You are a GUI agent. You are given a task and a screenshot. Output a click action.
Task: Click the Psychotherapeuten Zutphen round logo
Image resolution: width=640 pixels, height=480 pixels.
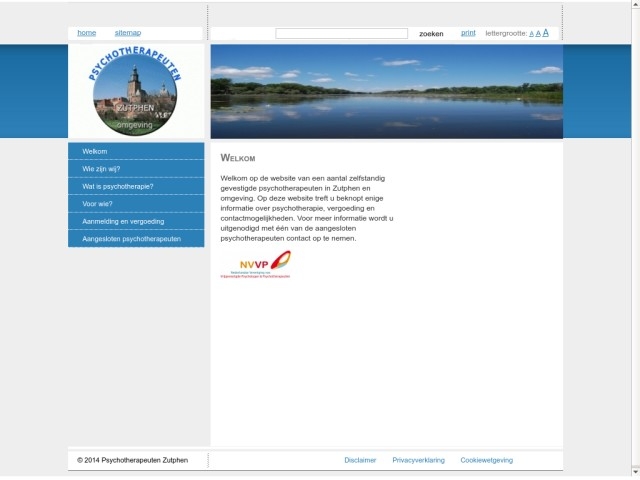coord(135,92)
